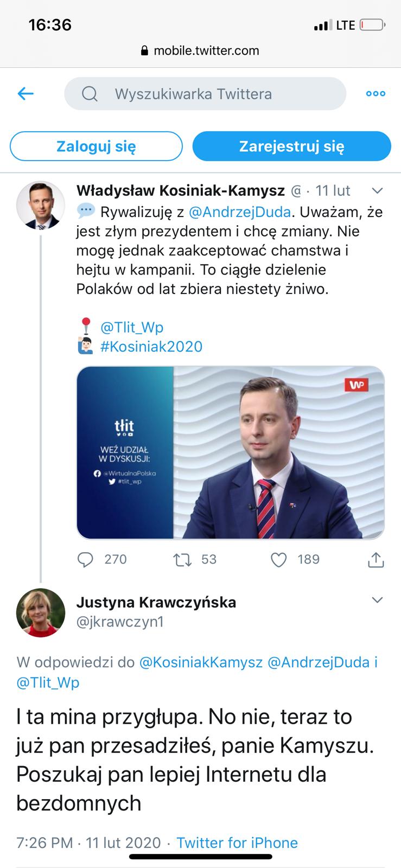
Task: Open Justyna Krawczyńska profile avatar
Action: (41, 612)
